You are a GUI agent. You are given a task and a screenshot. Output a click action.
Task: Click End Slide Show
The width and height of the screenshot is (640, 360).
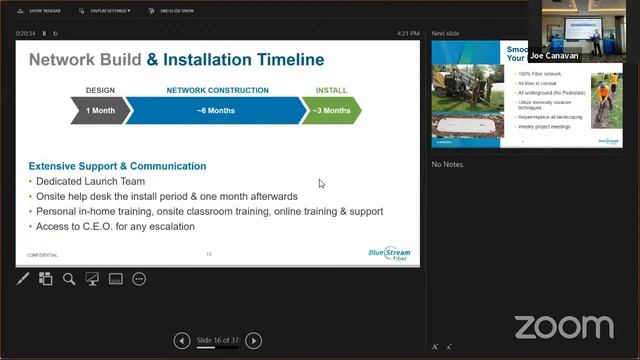pos(177,11)
